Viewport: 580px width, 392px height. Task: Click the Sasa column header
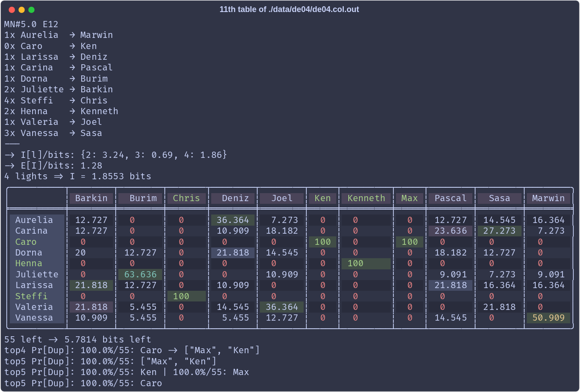(x=499, y=198)
